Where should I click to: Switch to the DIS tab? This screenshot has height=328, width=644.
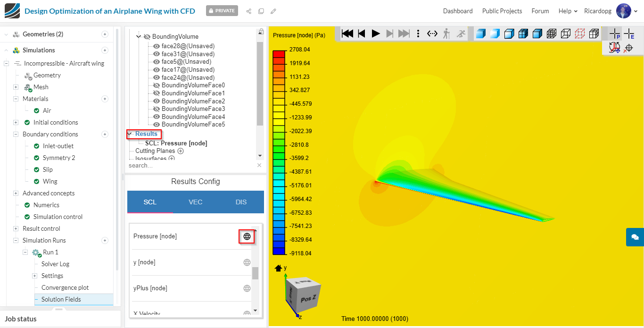coord(241,202)
